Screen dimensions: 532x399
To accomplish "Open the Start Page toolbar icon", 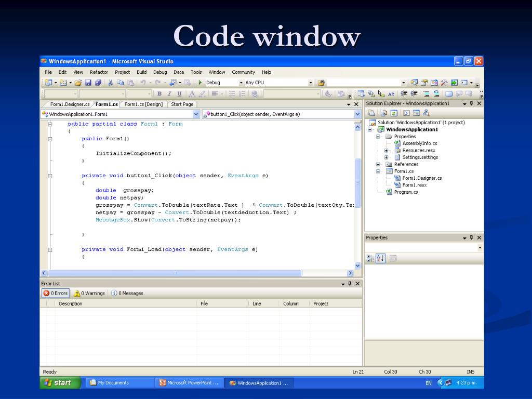I will coord(454,83).
